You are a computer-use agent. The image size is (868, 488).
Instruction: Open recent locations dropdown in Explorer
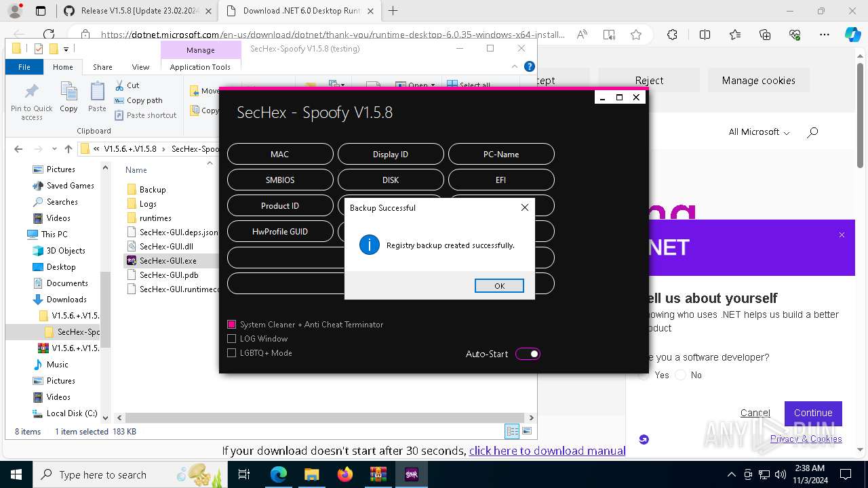pos(53,149)
